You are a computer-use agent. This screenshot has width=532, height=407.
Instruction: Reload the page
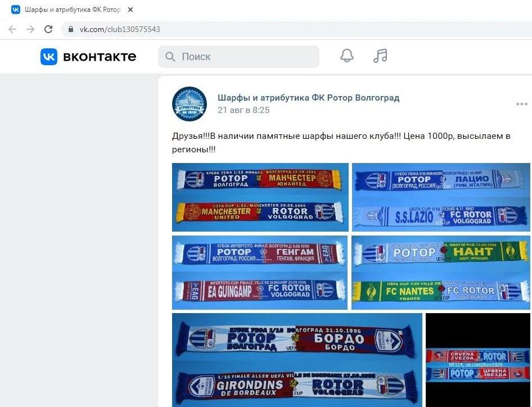(x=48, y=29)
